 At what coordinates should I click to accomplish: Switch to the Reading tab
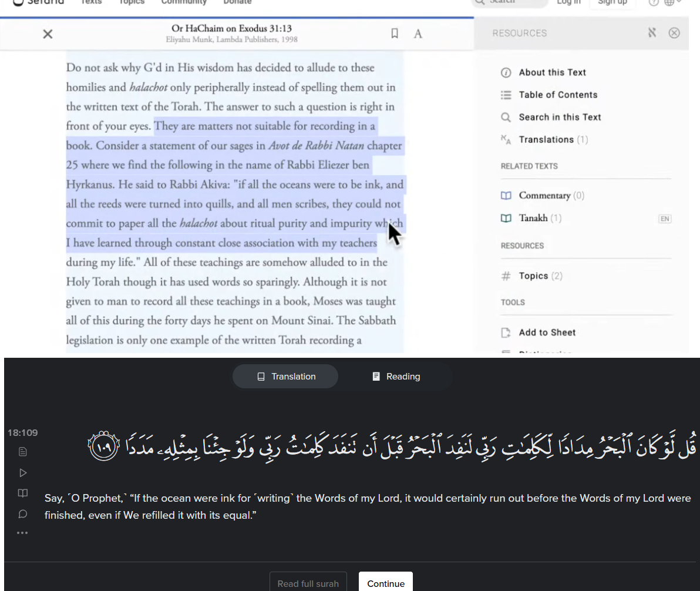(396, 376)
